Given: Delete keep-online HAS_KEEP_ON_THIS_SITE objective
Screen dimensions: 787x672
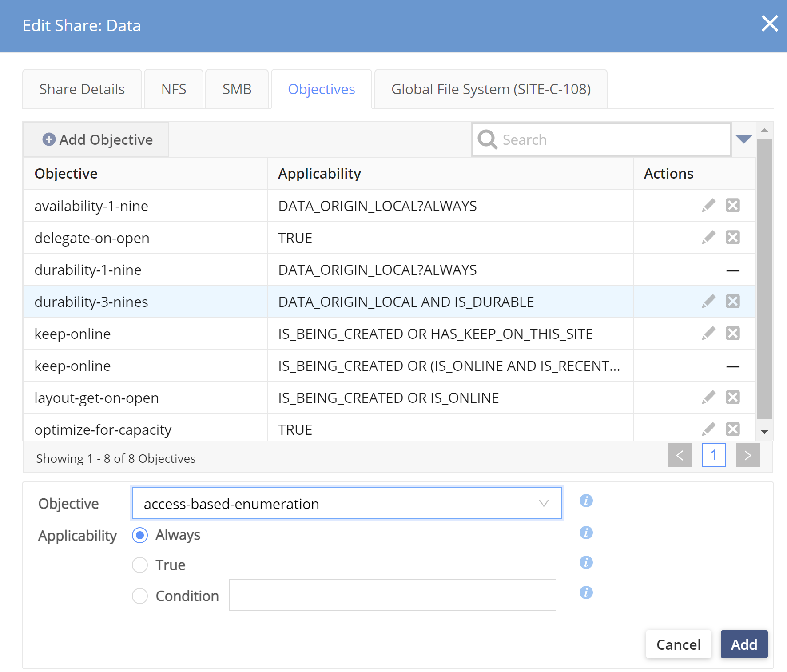Looking at the screenshot, I should coord(733,334).
